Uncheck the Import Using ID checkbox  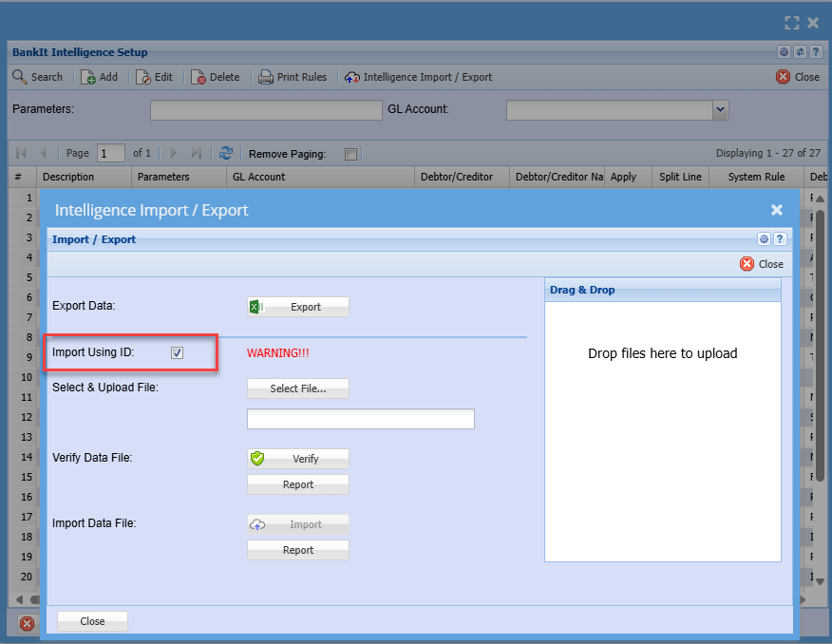click(177, 353)
